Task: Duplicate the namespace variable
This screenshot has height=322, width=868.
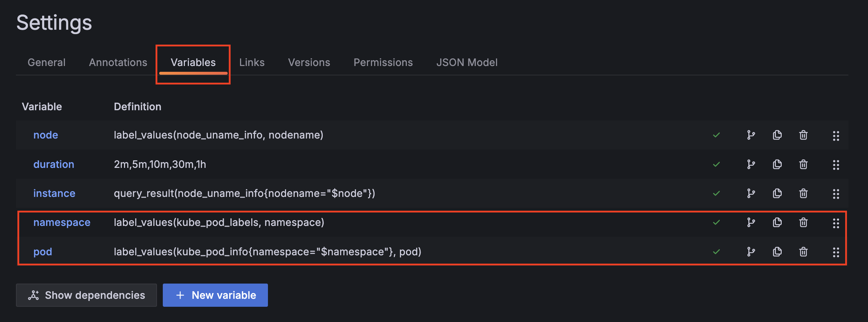Action: coord(777,222)
